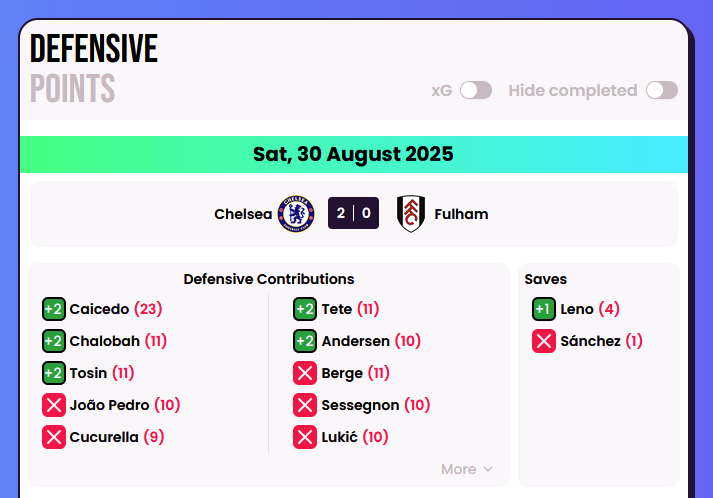
Task: Click the red X beside Sánchez
Action: coord(544,341)
